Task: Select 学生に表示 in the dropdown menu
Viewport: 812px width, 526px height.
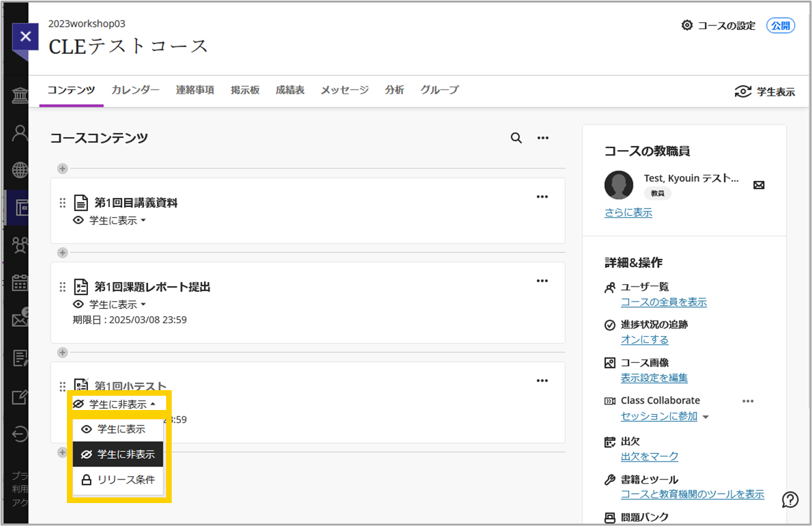Action: tap(118, 429)
